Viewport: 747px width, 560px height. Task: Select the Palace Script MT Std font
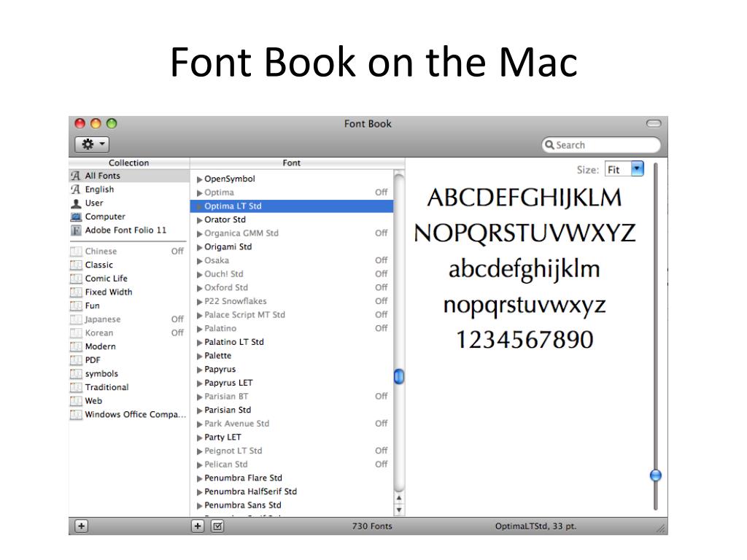[292, 315]
